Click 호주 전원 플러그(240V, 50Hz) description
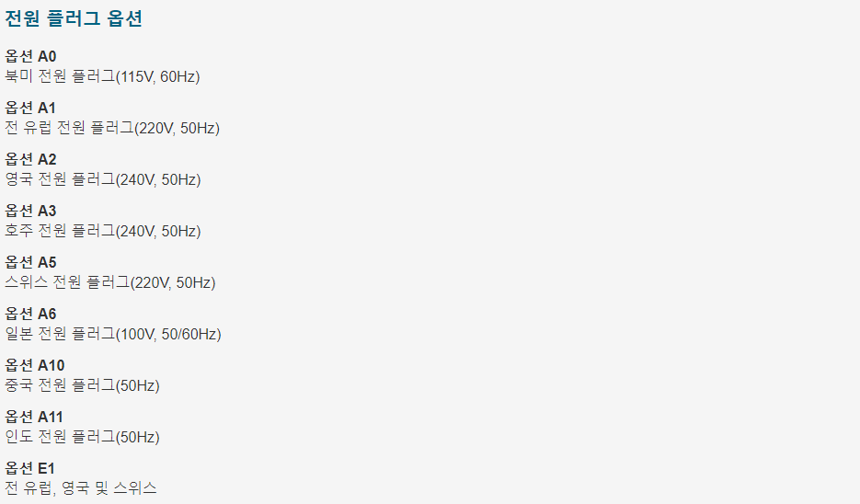860x504 pixels. (103, 231)
